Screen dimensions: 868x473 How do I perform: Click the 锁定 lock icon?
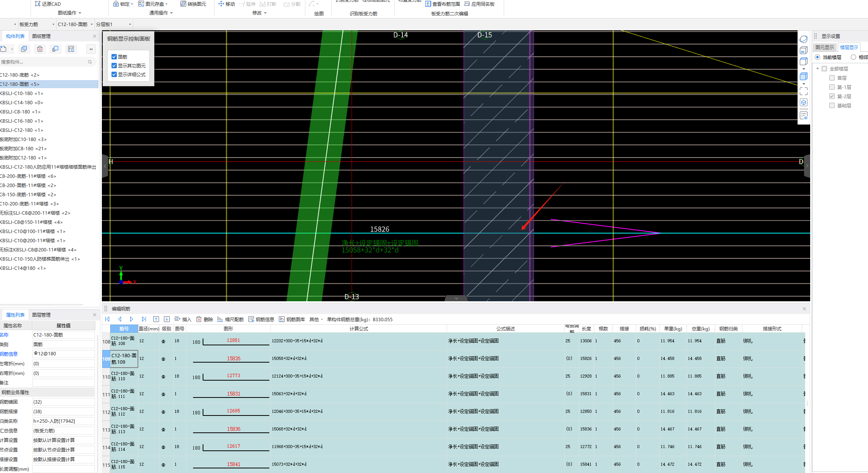pos(116,4)
